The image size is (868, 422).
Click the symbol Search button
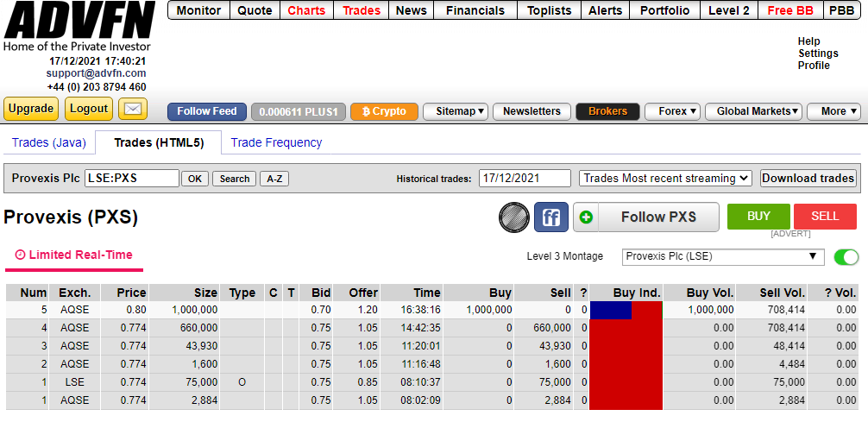tap(234, 179)
